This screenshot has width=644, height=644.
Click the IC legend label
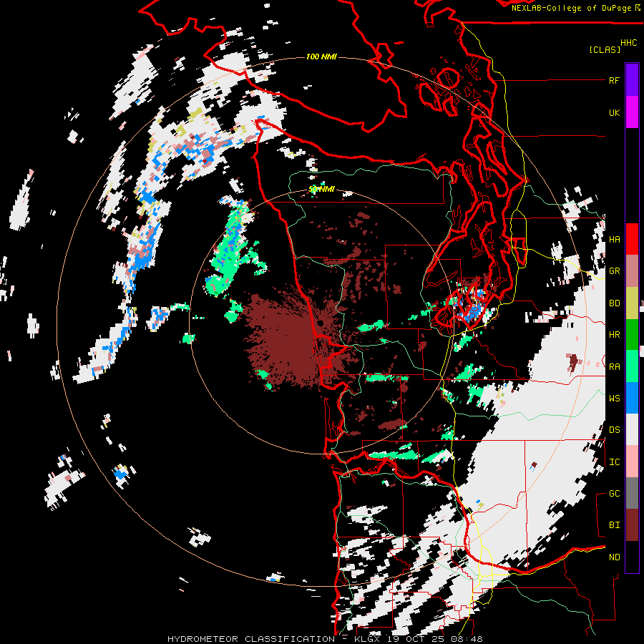point(614,462)
